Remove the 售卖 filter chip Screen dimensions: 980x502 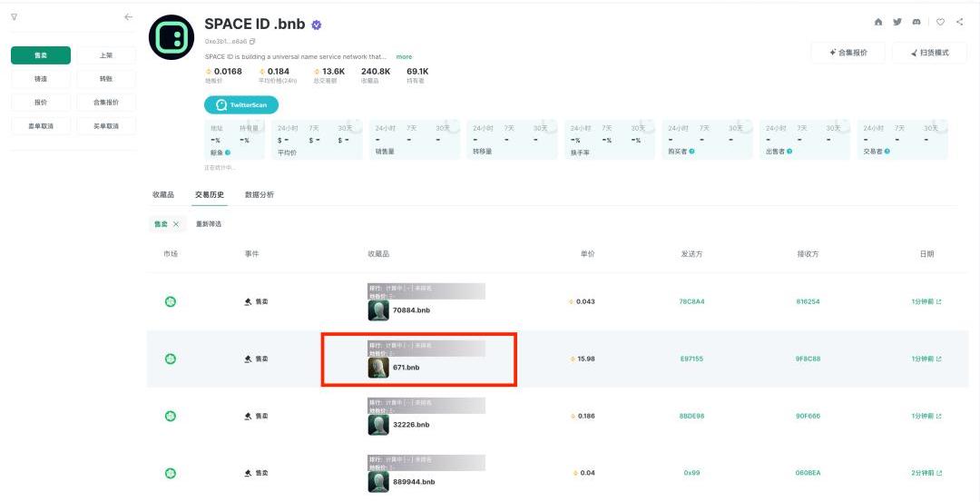pyautogui.click(x=176, y=224)
